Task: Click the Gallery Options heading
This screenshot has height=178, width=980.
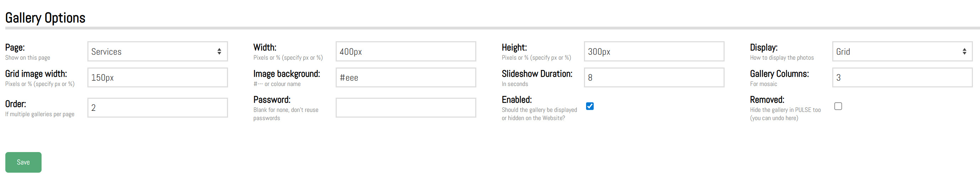Action: click(45, 18)
